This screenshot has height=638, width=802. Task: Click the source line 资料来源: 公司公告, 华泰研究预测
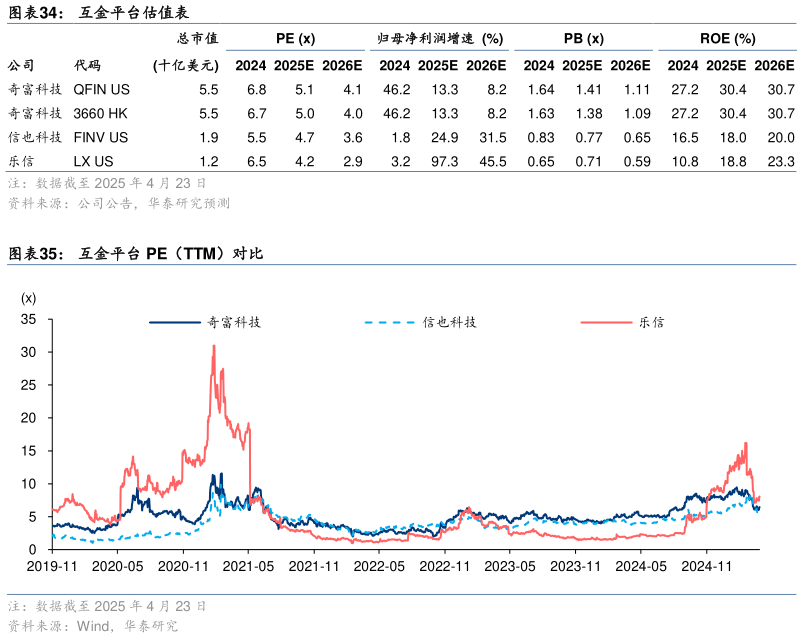point(119,204)
